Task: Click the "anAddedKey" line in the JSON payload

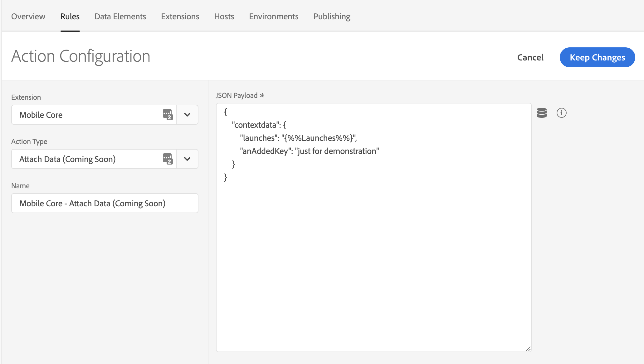Action: 309,151
